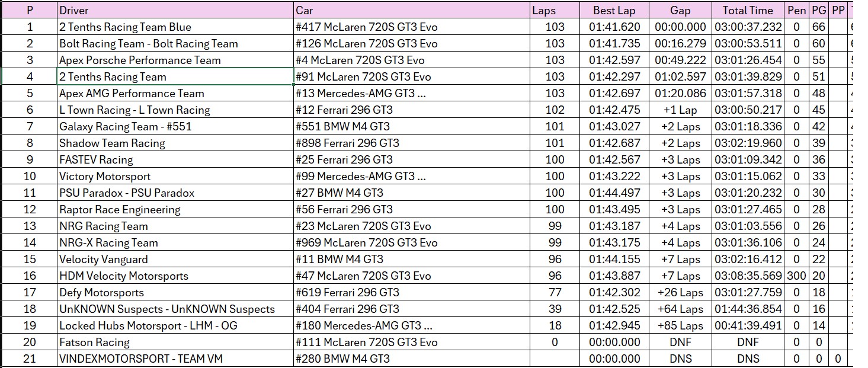Select the FASTEV Racing cell

[175, 159]
